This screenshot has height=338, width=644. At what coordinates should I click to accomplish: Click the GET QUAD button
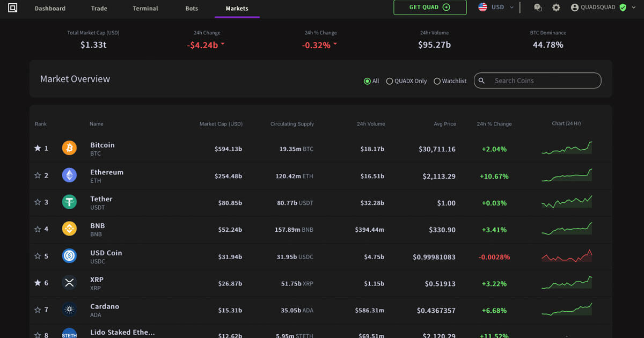(430, 8)
